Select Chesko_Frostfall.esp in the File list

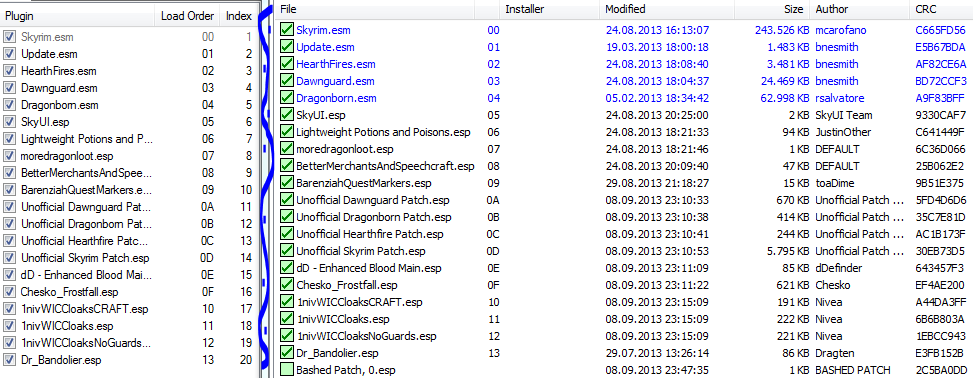(346, 285)
